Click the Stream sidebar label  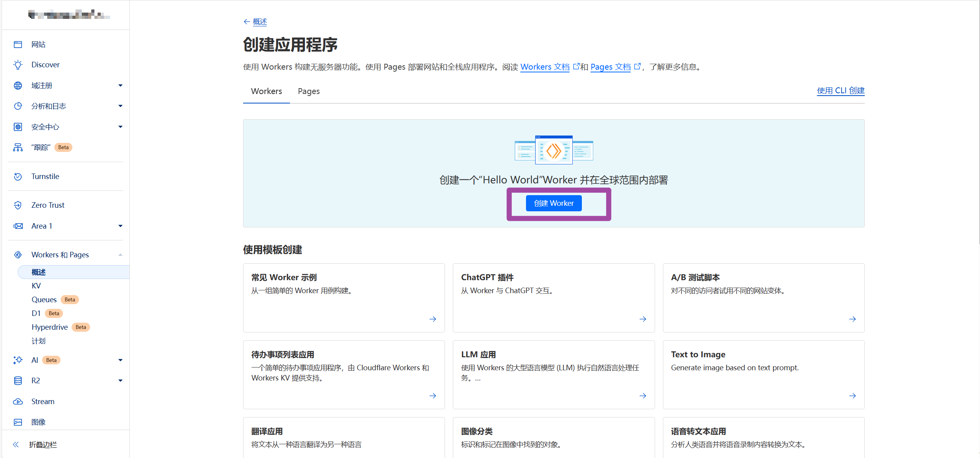[43, 401]
